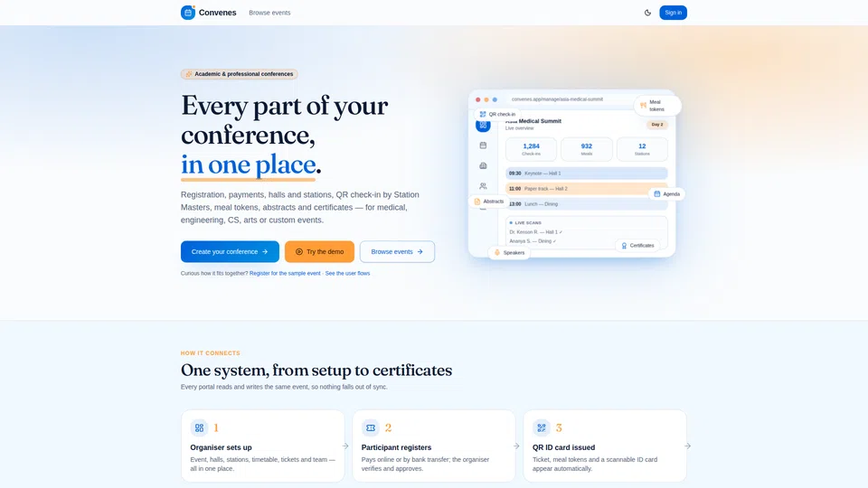Click the Meal tokens fork icon
This screenshot has width=868, height=488.
point(643,105)
